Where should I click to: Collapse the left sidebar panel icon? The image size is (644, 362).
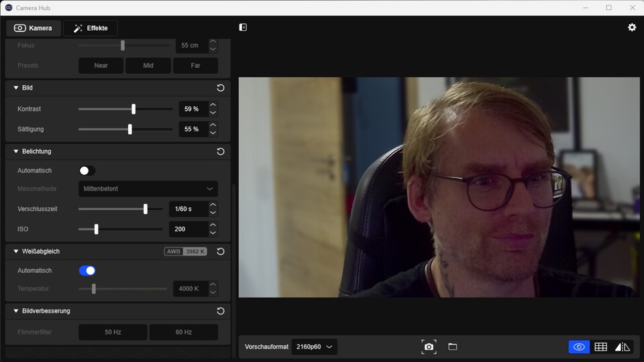[243, 27]
